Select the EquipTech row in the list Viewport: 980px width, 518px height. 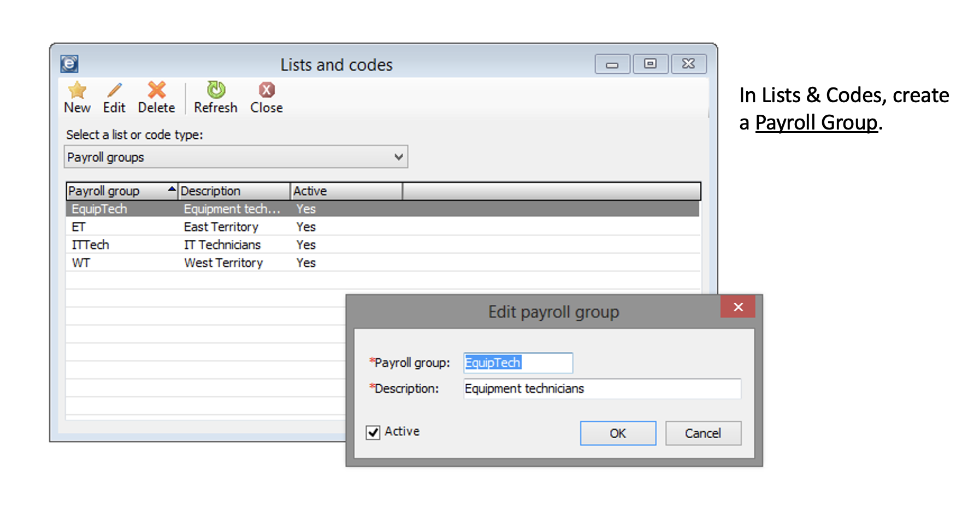pyautogui.click(x=382, y=209)
